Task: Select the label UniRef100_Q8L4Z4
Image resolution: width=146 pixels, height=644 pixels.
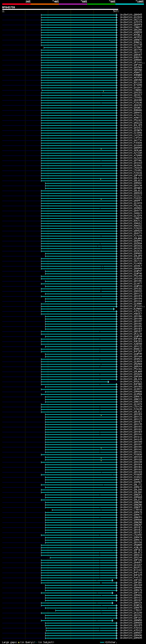Action: [131, 379]
